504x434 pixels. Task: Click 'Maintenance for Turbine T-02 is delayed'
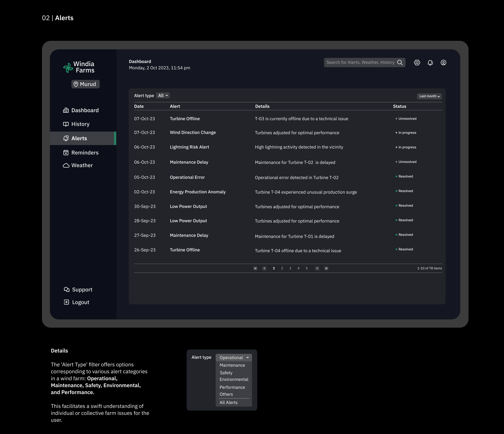click(295, 162)
